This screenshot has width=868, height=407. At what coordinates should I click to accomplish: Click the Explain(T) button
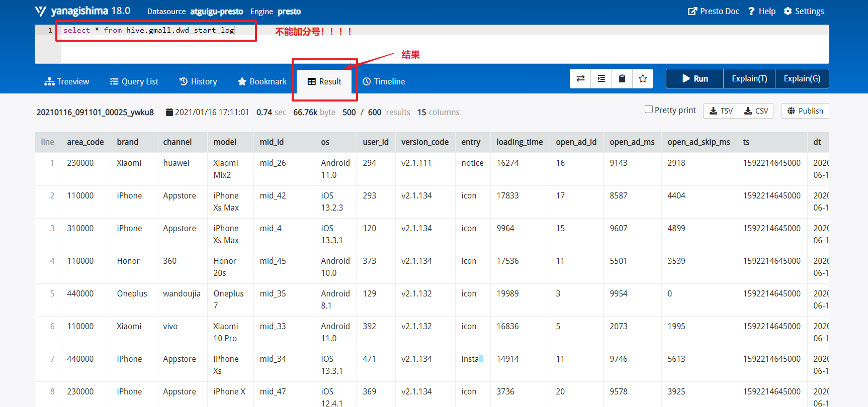point(749,78)
